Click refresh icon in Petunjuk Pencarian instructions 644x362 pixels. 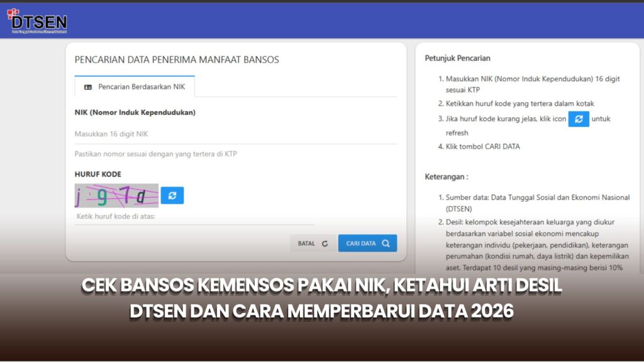(x=579, y=119)
